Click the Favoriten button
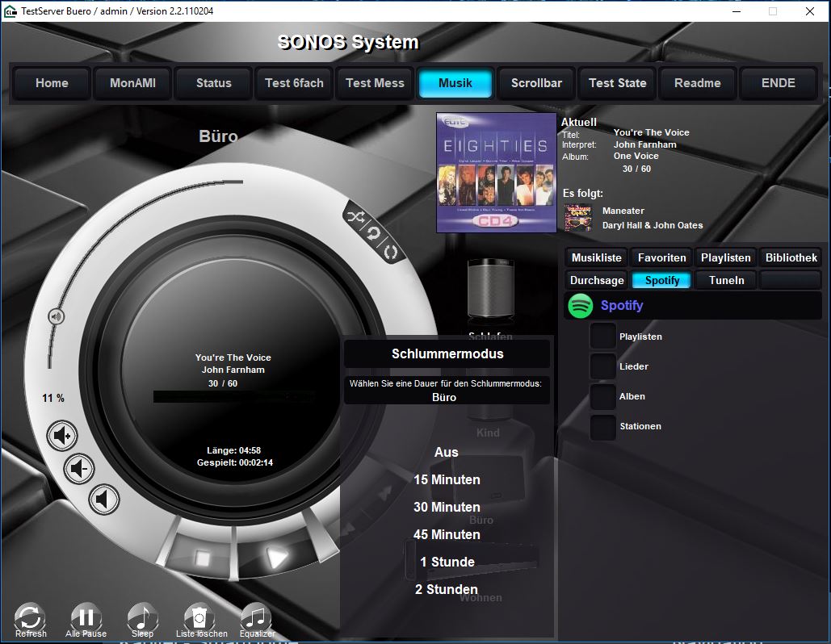This screenshot has height=644, width=831. coord(661,257)
